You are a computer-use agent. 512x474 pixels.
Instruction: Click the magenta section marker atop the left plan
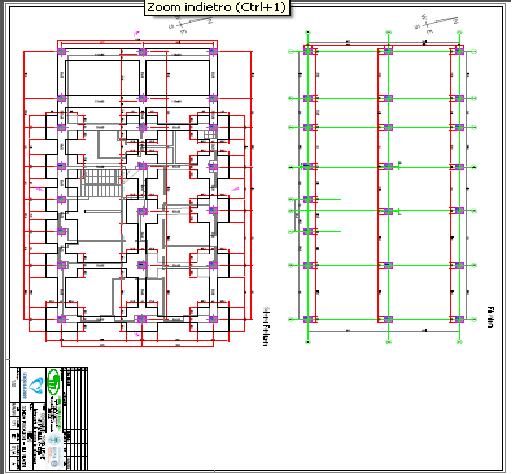point(136,33)
